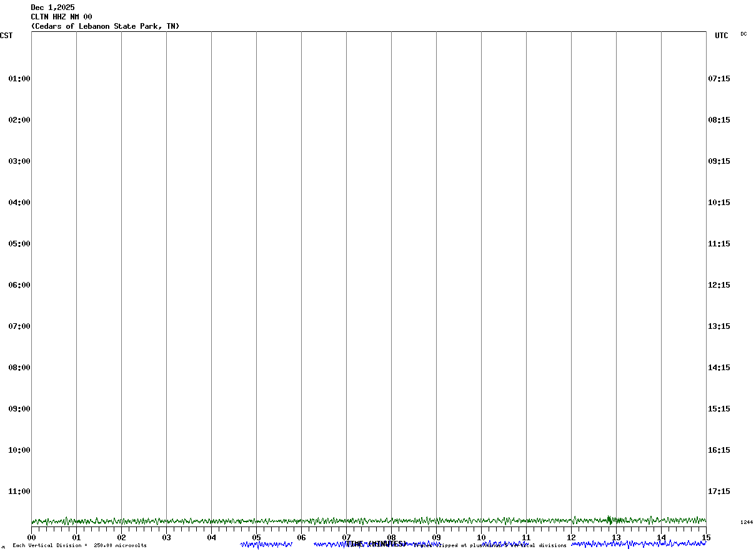
Task: Click the TIME (MINUTES) axis title
Action: (x=376, y=544)
